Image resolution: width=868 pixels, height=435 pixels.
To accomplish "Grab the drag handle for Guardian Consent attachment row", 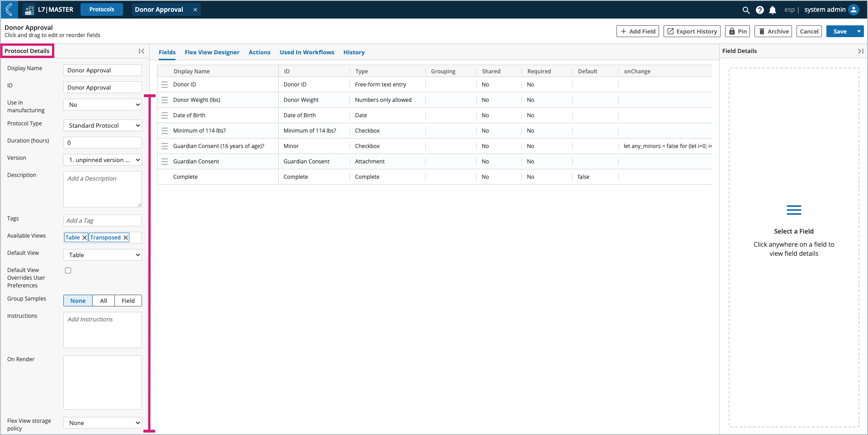I will tap(165, 162).
